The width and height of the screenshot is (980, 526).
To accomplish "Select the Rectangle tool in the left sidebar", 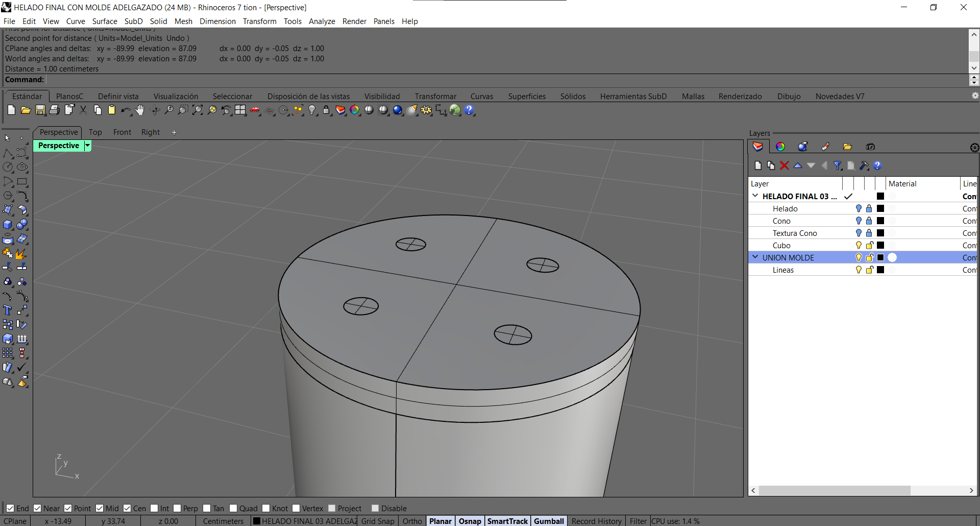I will 22,181.
